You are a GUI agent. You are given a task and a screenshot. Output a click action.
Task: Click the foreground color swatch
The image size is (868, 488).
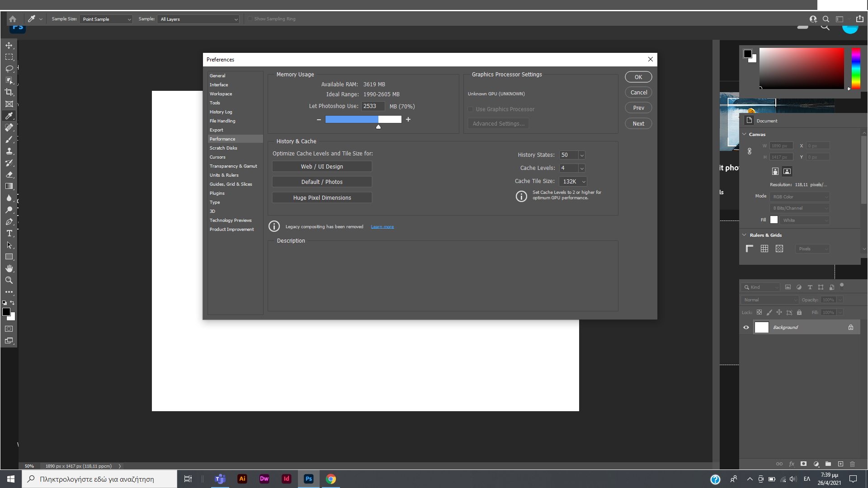[x=7, y=312]
